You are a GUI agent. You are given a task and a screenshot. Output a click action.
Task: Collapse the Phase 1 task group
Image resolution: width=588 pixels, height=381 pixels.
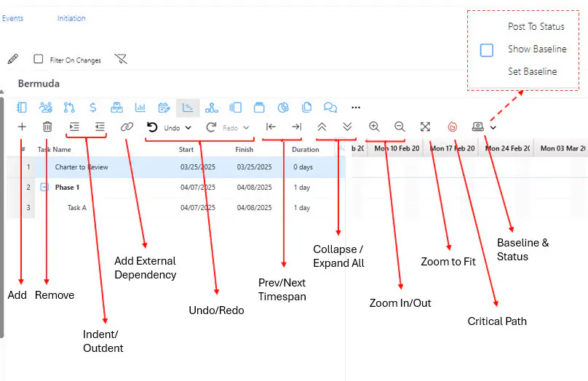click(44, 187)
